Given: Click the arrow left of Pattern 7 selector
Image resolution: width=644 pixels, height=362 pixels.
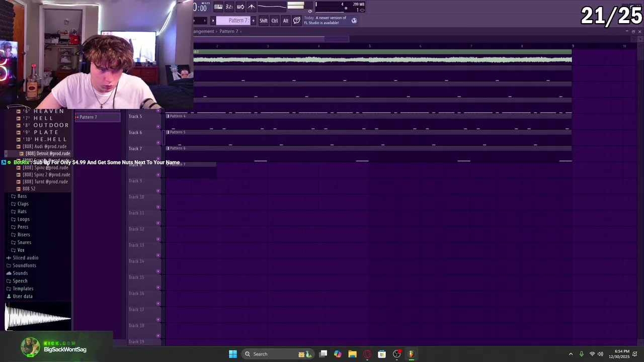Looking at the screenshot, I should click(213, 21).
